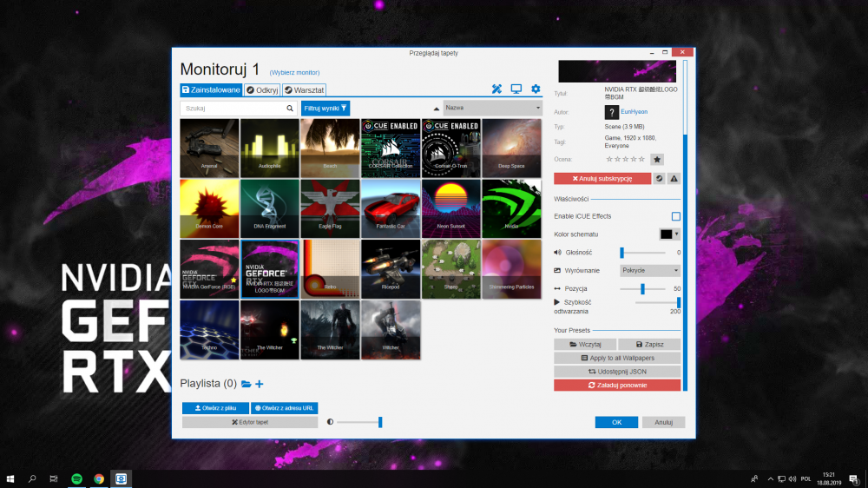Click the report warning triangle icon
Viewport: 868px width, 488px height.
pos(674,178)
